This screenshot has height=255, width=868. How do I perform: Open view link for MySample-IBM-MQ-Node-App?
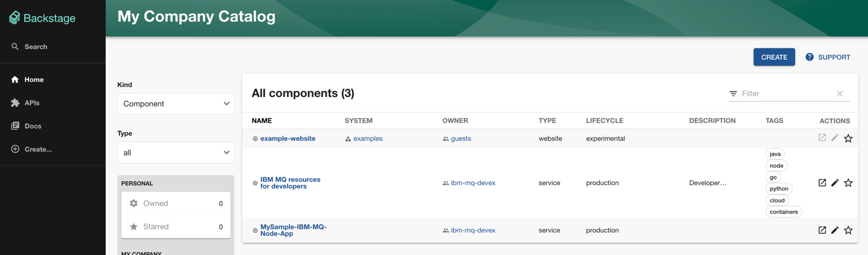pos(822,230)
